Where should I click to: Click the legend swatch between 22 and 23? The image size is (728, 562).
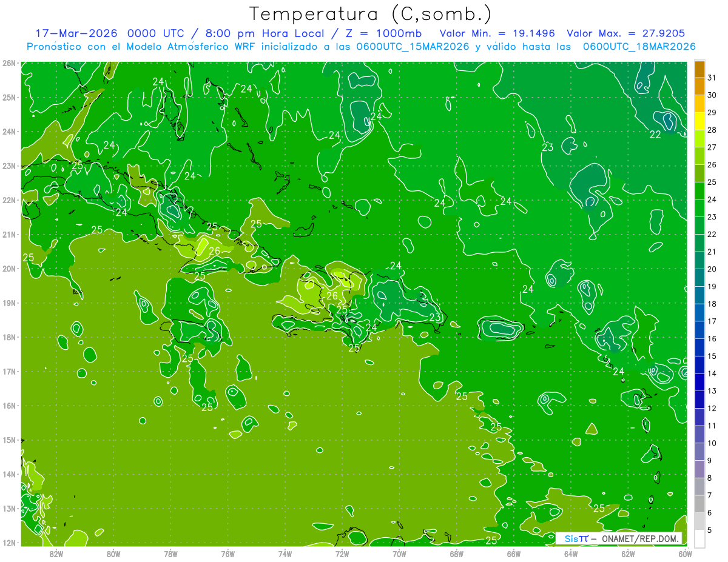(699, 226)
